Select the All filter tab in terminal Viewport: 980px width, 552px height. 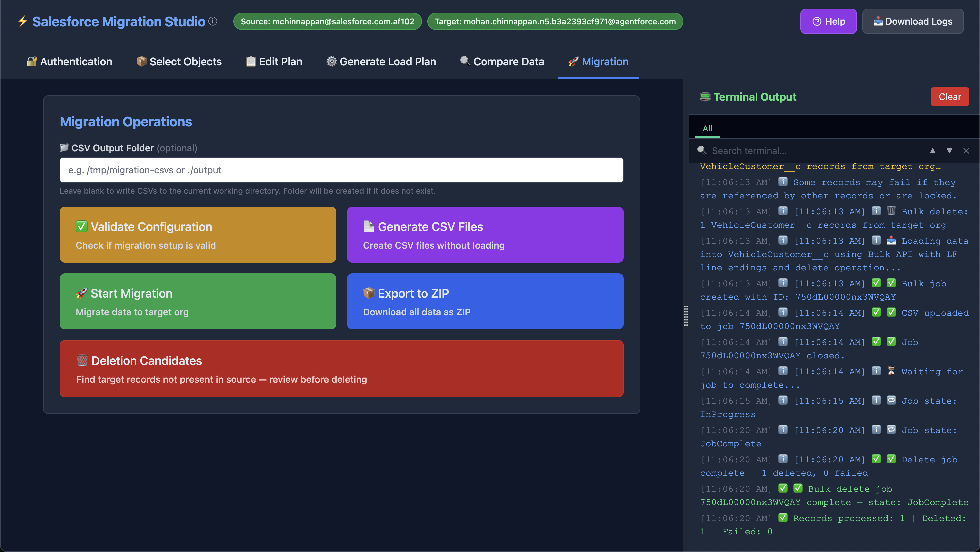pyautogui.click(x=707, y=129)
